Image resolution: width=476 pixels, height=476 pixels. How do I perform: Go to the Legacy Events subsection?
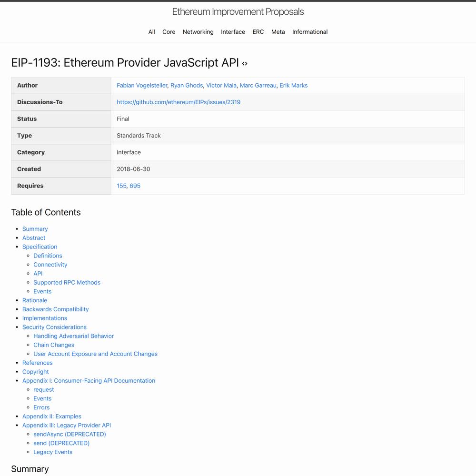click(x=53, y=452)
